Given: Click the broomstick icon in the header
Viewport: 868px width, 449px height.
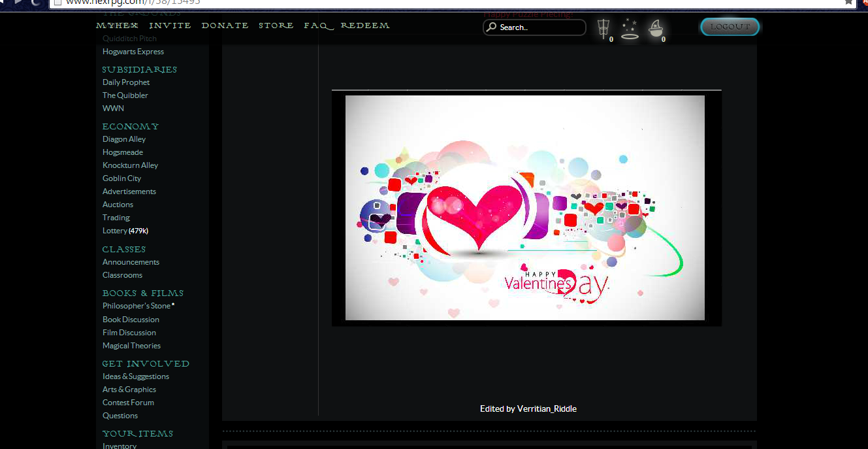Looking at the screenshot, I should [x=603, y=29].
